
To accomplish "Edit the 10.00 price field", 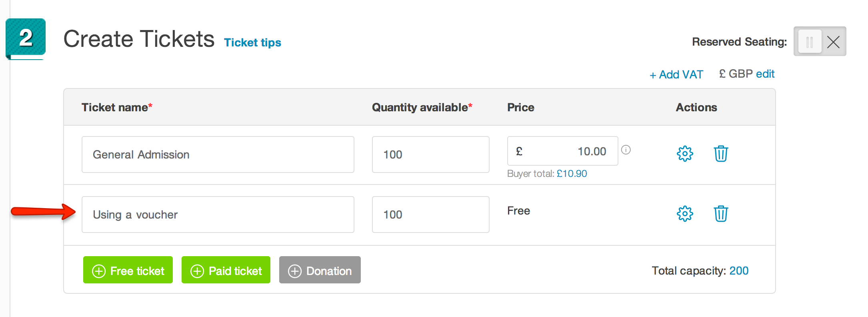I will (x=563, y=151).
